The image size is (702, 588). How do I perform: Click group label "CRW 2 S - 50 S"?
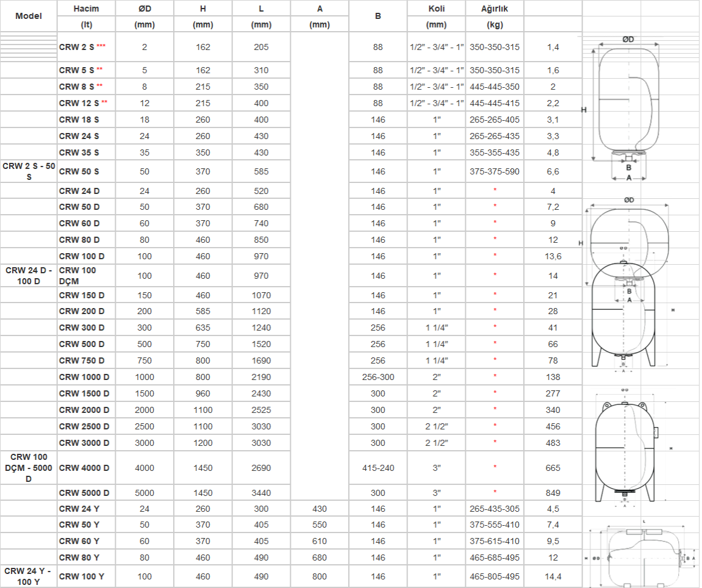[29, 171]
